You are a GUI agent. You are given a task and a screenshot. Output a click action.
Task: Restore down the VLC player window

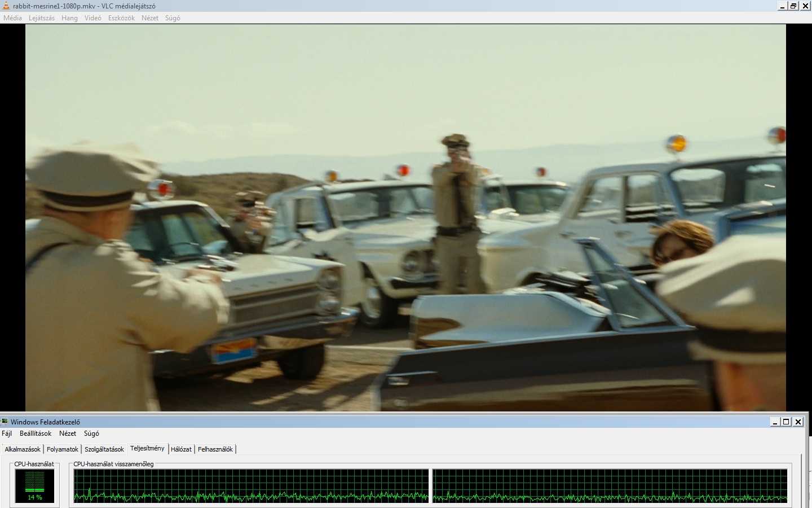[793, 6]
